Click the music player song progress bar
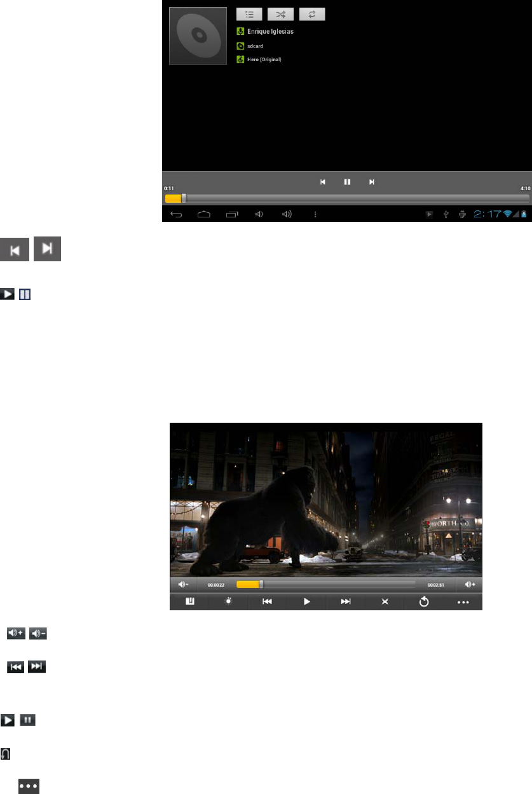The width and height of the screenshot is (532, 794). [x=347, y=198]
